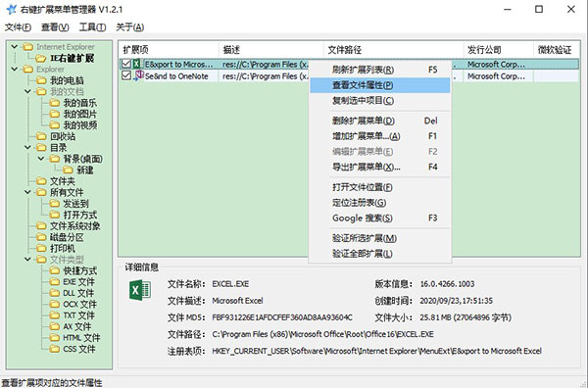Viewport: 588px width, 388px height.
Task: Uncheck the Export to Microsoft Excel checkbox
Action: click(x=126, y=64)
